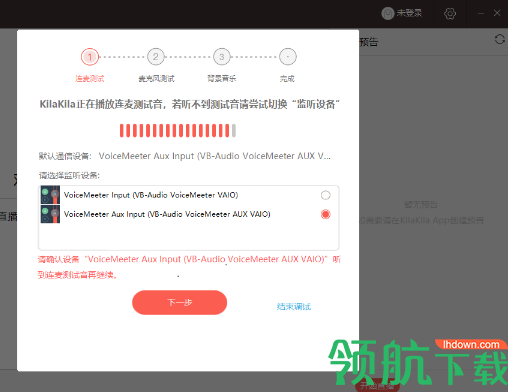Click step 3 背景音乐 circle
508x392 pixels.
[222, 57]
